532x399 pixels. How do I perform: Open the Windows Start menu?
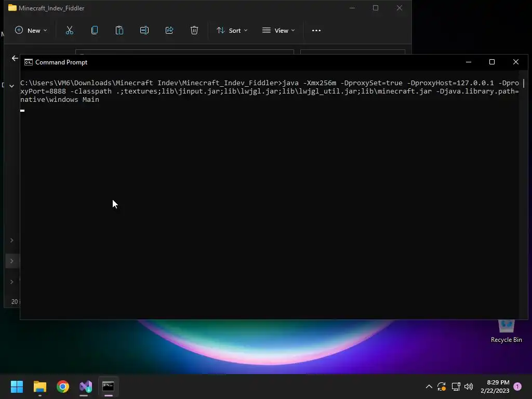click(x=17, y=387)
